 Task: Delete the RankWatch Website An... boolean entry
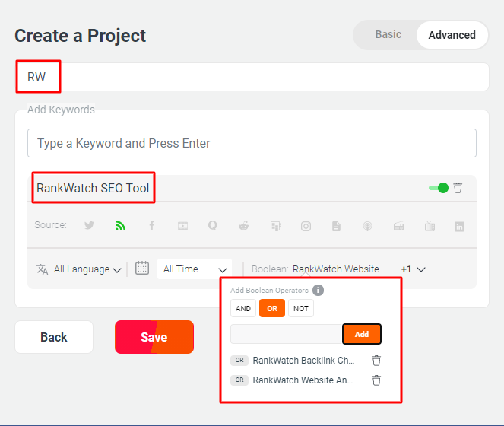pos(376,380)
